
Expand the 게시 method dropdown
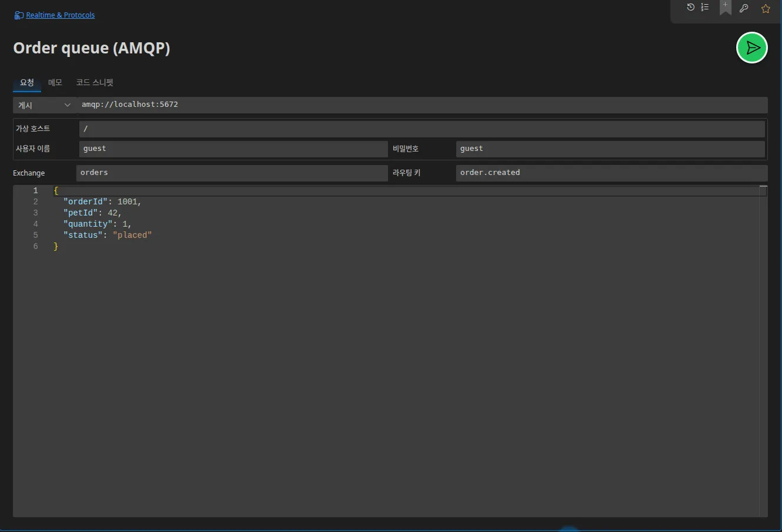pos(45,105)
